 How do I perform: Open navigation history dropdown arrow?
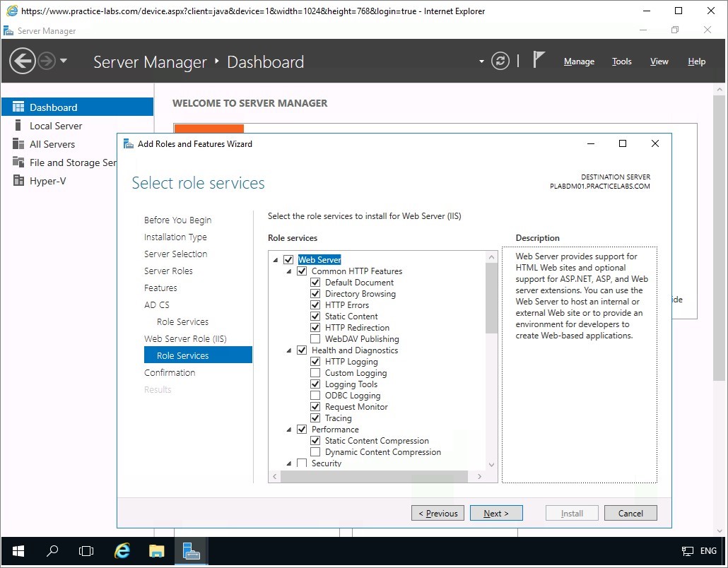tap(64, 61)
